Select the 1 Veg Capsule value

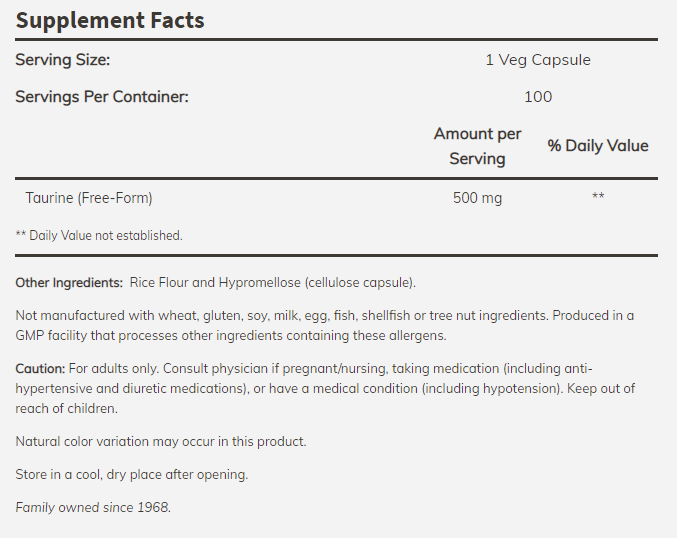[537, 60]
